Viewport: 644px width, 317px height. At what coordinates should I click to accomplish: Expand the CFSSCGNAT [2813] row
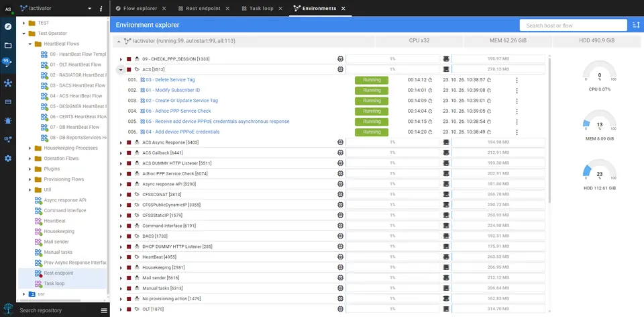pyautogui.click(x=121, y=195)
